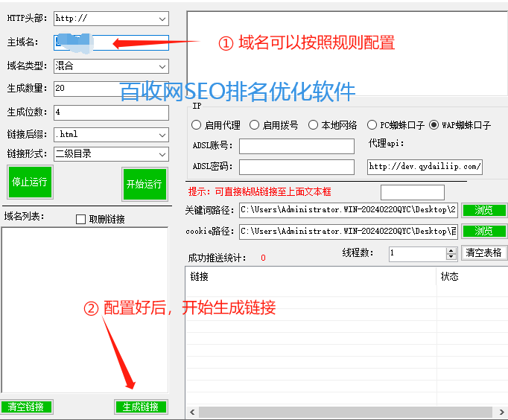The height and width of the screenshot is (420, 508).
Task: Click the 主域名 input field
Action: coord(111,42)
